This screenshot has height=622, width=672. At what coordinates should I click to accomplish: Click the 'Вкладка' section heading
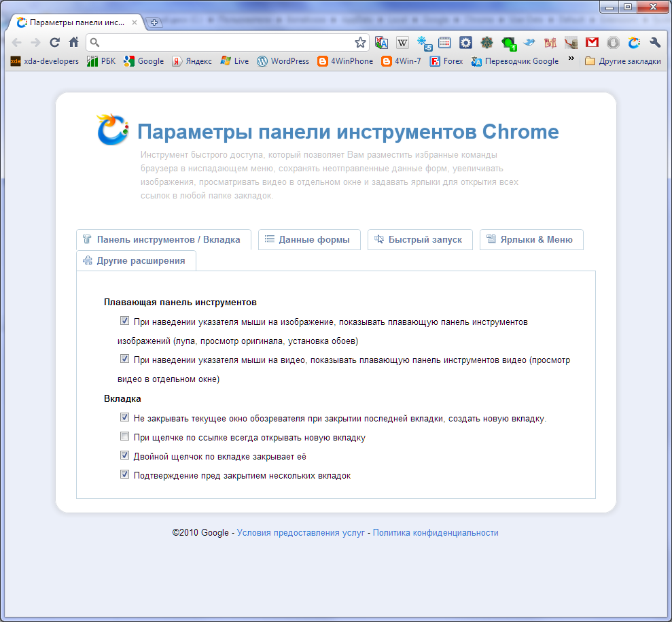pyautogui.click(x=122, y=398)
